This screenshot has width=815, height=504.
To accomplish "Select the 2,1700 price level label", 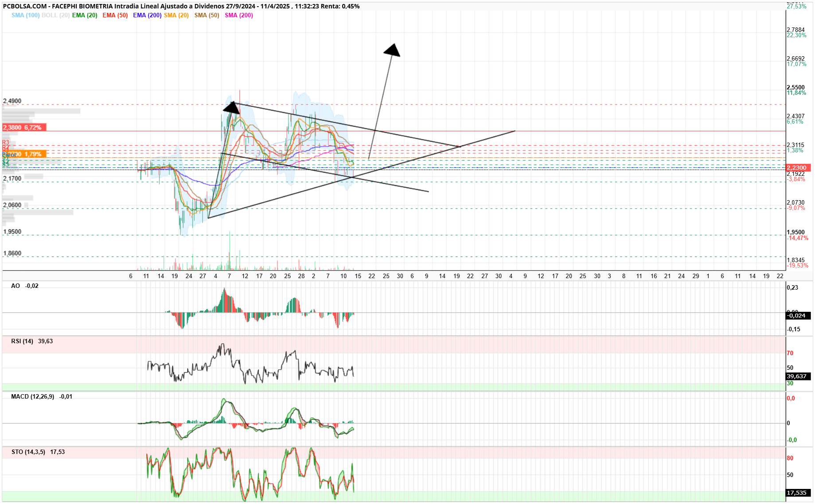I will coord(12,178).
